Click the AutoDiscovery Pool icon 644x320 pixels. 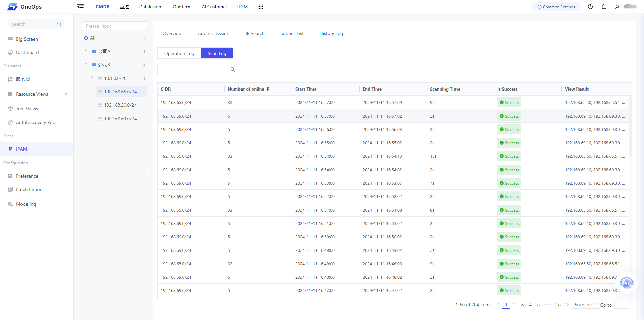pos(10,122)
